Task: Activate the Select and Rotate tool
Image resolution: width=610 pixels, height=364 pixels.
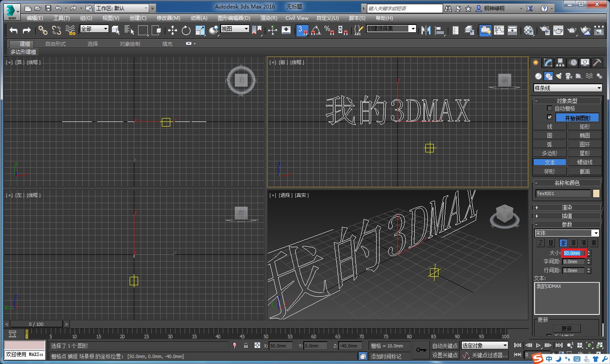Action: tap(186, 30)
